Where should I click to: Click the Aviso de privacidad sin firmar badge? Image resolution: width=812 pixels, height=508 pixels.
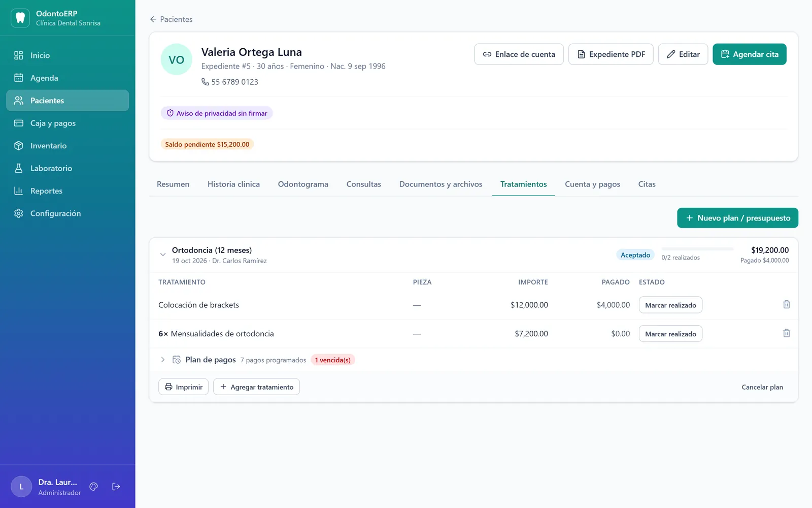pyautogui.click(x=217, y=113)
